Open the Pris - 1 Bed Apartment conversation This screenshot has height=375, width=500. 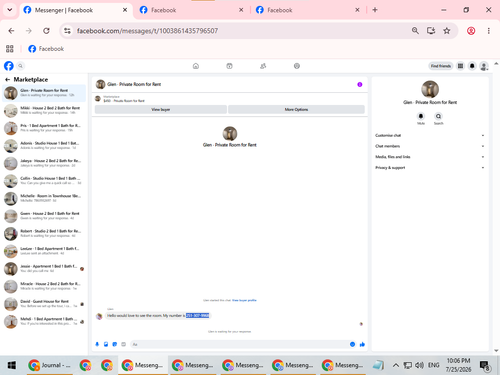(44, 128)
